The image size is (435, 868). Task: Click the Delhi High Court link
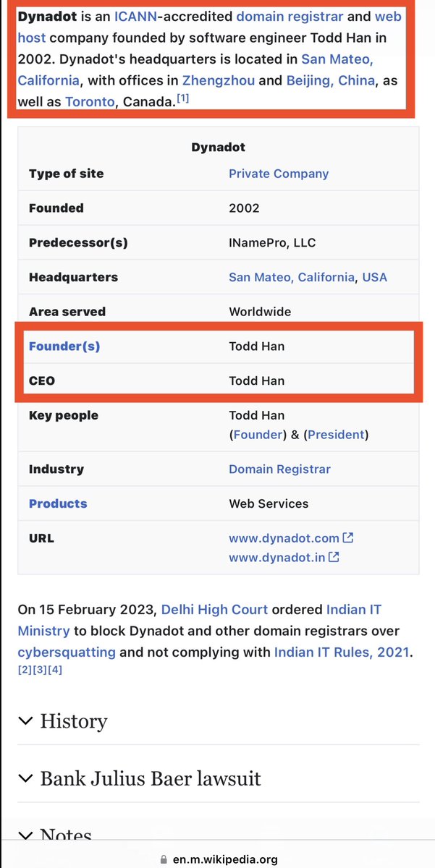click(214, 610)
